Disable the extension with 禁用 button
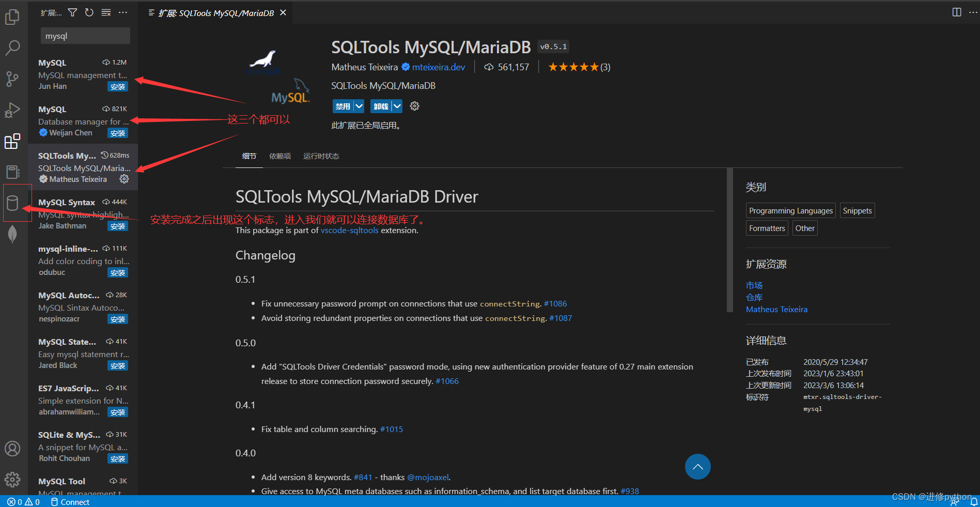The width and height of the screenshot is (980, 507). pyautogui.click(x=343, y=106)
